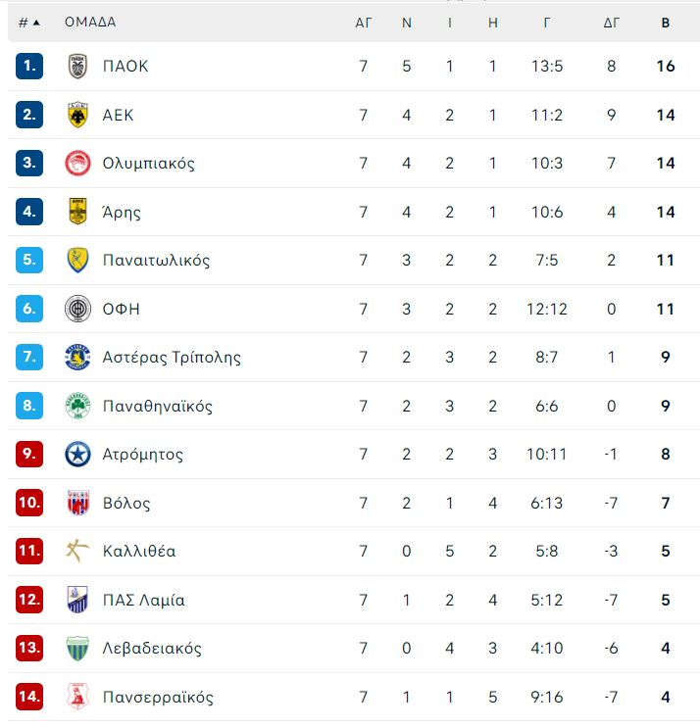Click the Καλλιθέα gold figure logo
The height and width of the screenshot is (728, 700).
(77, 551)
